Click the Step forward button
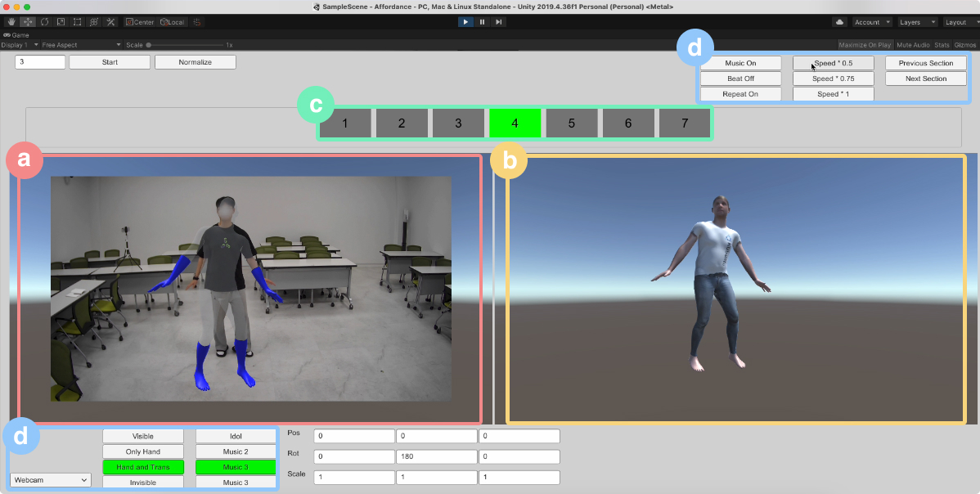980x494 pixels. (x=498, y=22)
